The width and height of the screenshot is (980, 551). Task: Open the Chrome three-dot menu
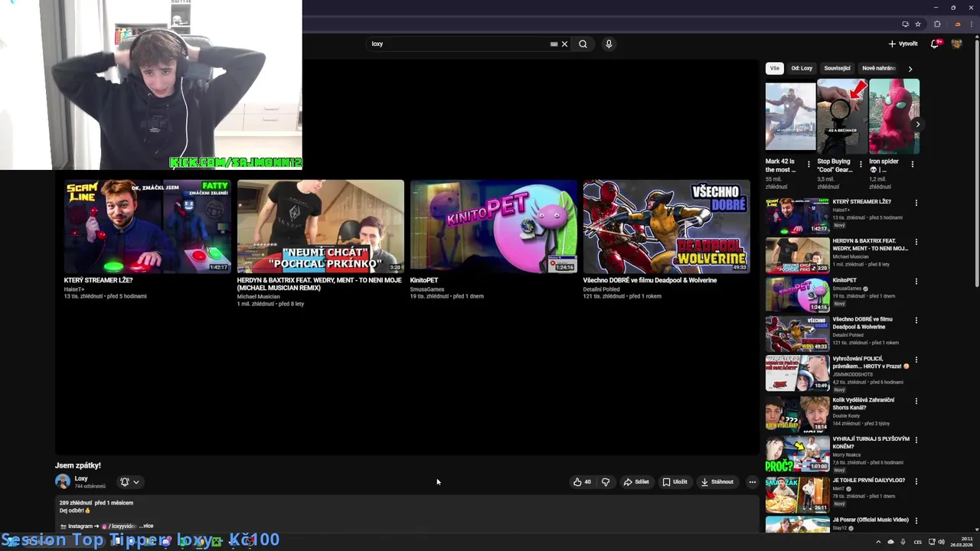coord(971,24)
